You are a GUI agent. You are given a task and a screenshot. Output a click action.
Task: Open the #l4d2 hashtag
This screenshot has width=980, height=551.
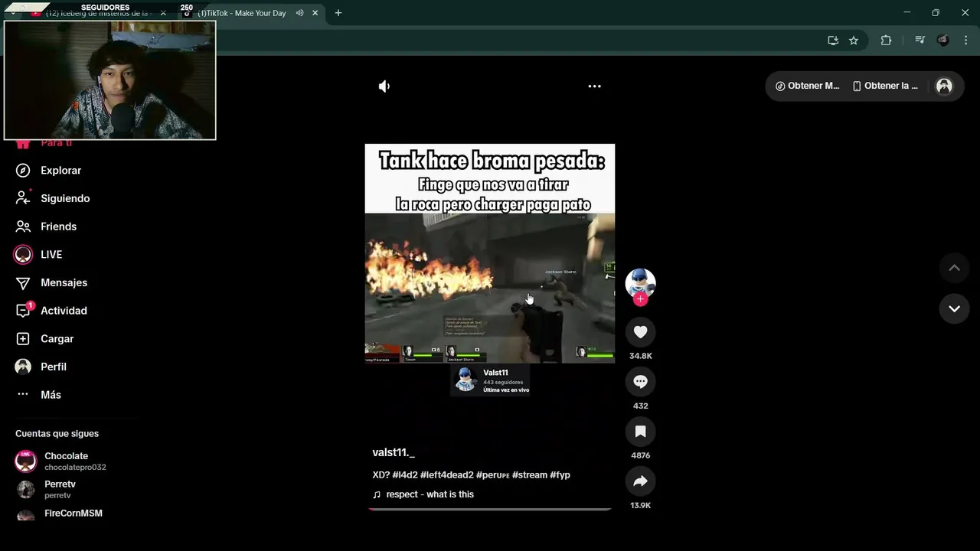pyautogui.click(x=405, y=475)
